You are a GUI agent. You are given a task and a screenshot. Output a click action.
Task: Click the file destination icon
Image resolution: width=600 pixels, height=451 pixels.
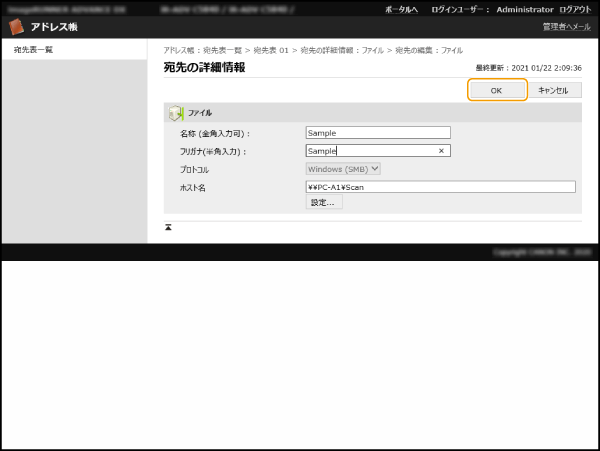coord(176,113)
